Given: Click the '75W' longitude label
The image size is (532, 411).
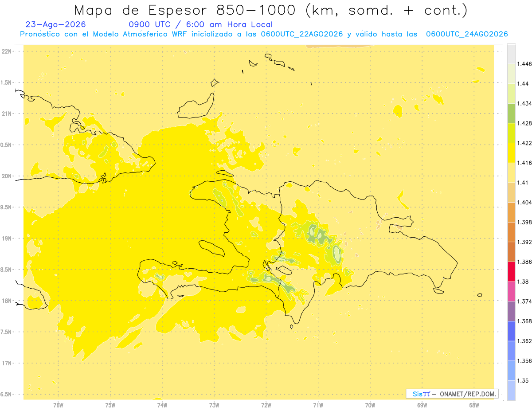Looking at the screenshot, I should tap(110, 405).
